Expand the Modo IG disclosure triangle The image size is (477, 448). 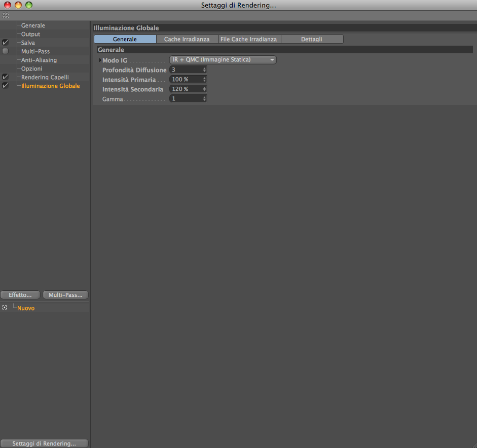click(x=100, y=60)
